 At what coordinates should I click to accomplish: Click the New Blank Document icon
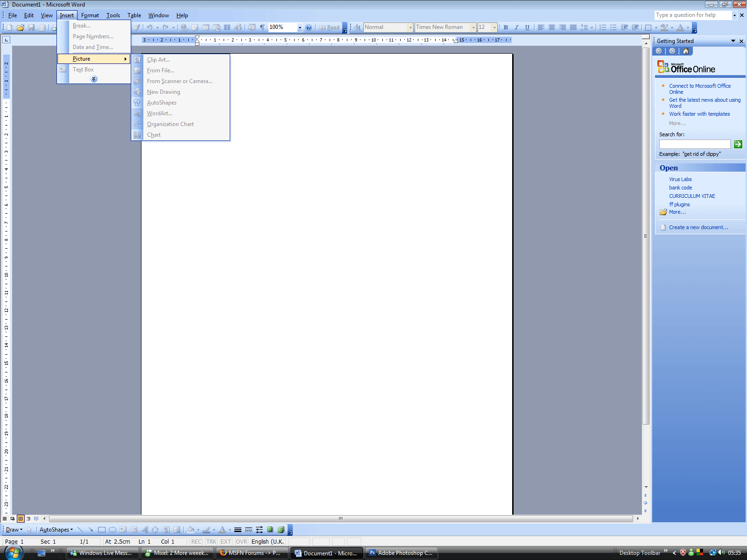[x=9, y=28]
